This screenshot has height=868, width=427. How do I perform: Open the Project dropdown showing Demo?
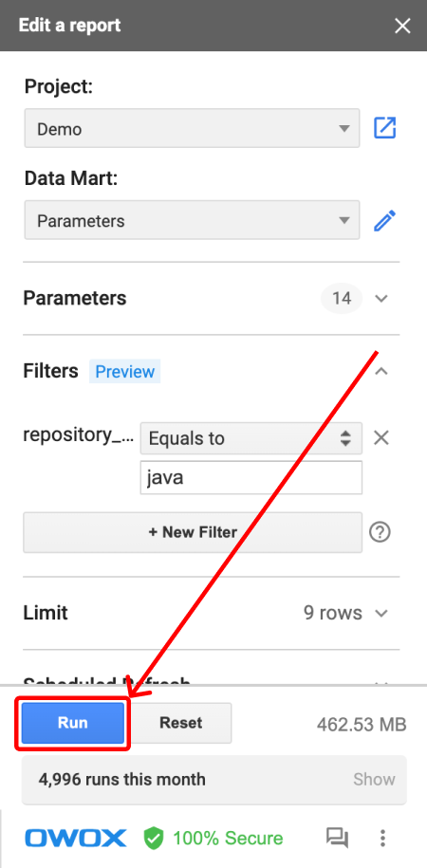tap(192, 128)
